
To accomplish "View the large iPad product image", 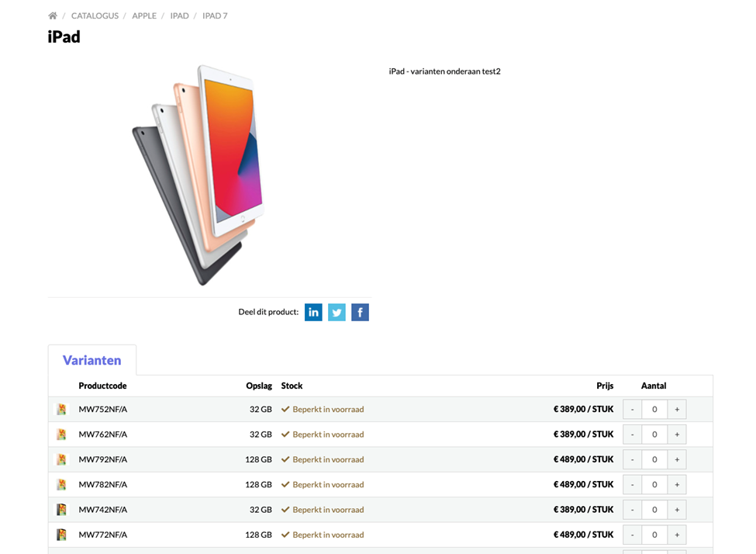I will [198, 175].
